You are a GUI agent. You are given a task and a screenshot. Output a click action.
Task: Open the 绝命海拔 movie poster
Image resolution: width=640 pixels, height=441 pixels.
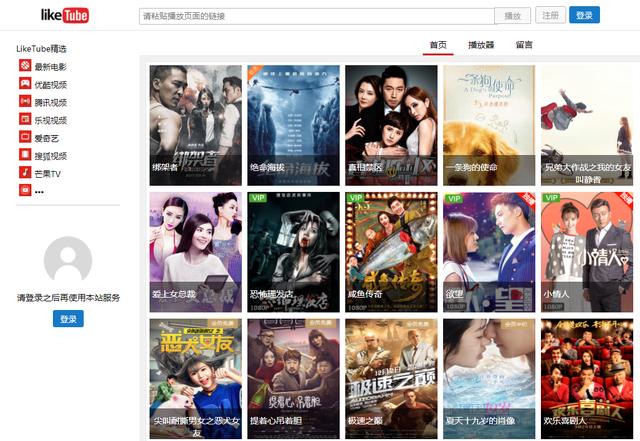(293, 125)
